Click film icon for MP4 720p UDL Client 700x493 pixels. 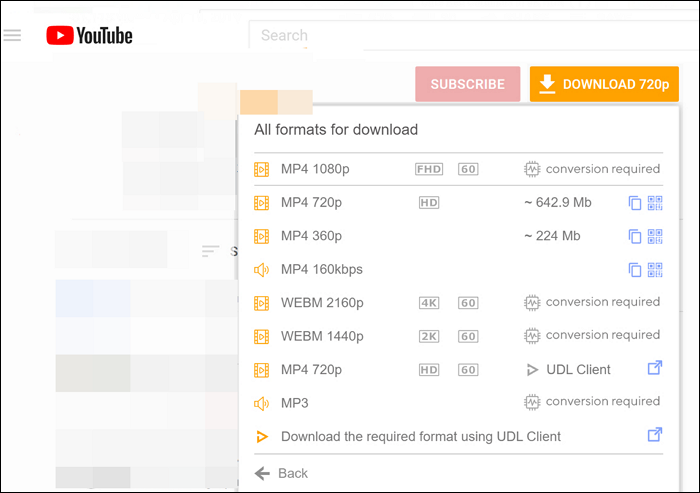[x=262, y=370]
